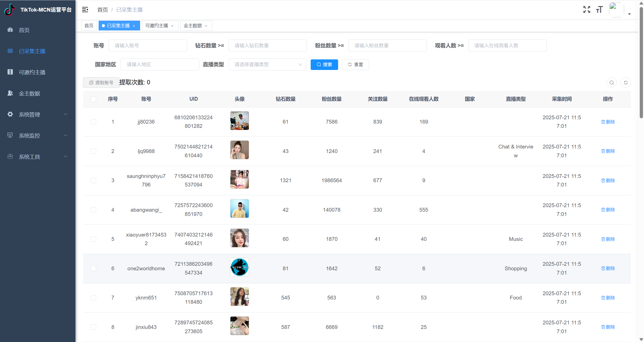
Task: Delete row saunghninphyu7796
Action: click(608, 180)
